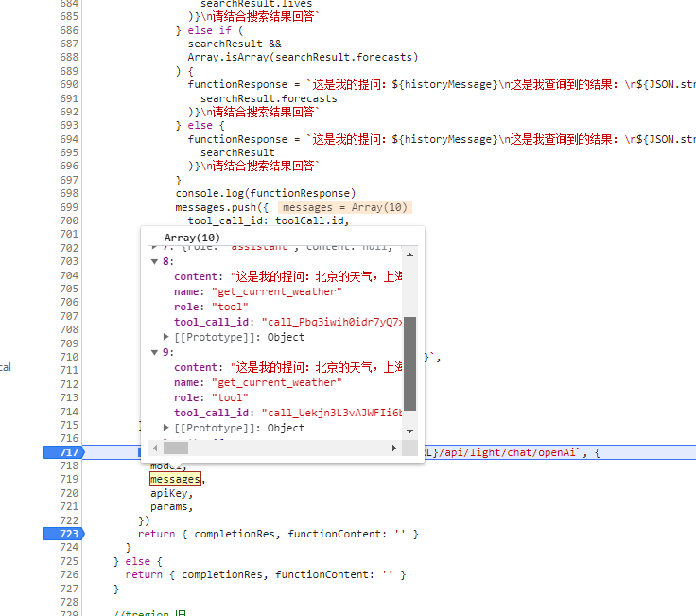The height and width of the screenshot is (616, 696).
Task: Click messages.push on line 699
Action: tap(216, 207)
